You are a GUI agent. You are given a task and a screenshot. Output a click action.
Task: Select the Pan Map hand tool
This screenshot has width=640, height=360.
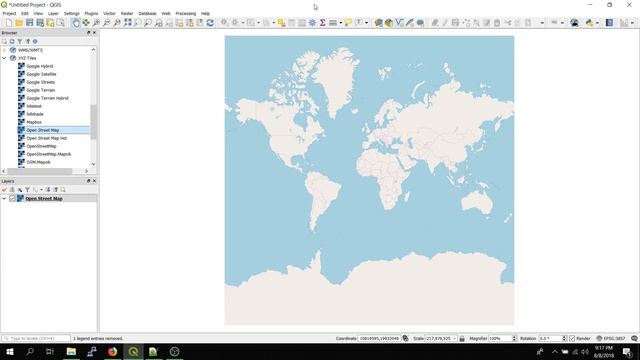point(76,23)
